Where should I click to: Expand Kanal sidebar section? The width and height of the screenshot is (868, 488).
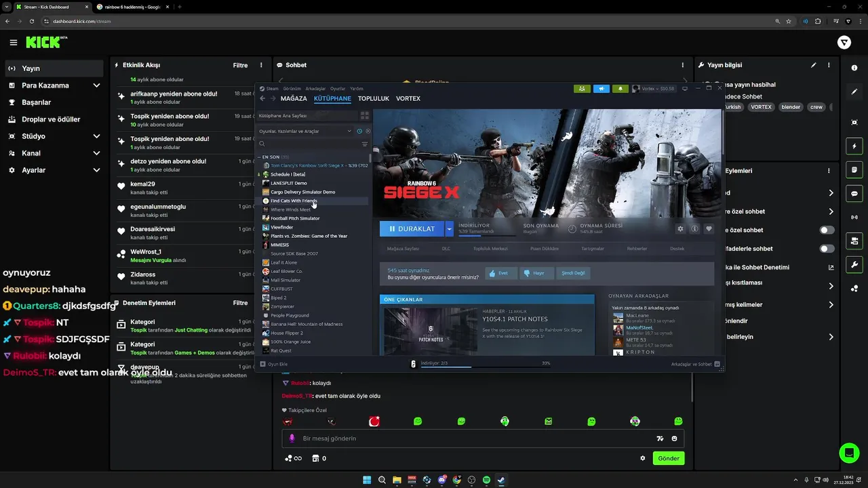96,153
